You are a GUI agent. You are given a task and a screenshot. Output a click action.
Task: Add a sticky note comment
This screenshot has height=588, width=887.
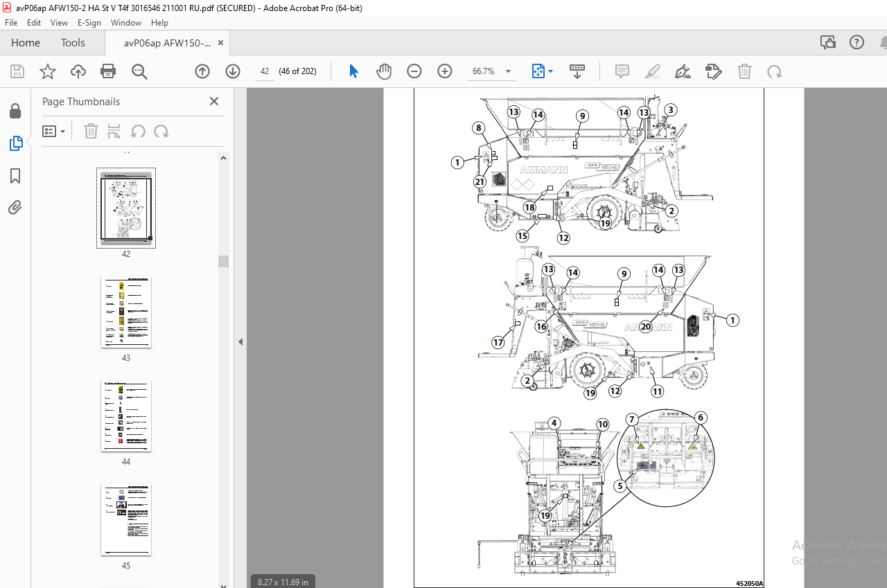[x=622, y=71]
